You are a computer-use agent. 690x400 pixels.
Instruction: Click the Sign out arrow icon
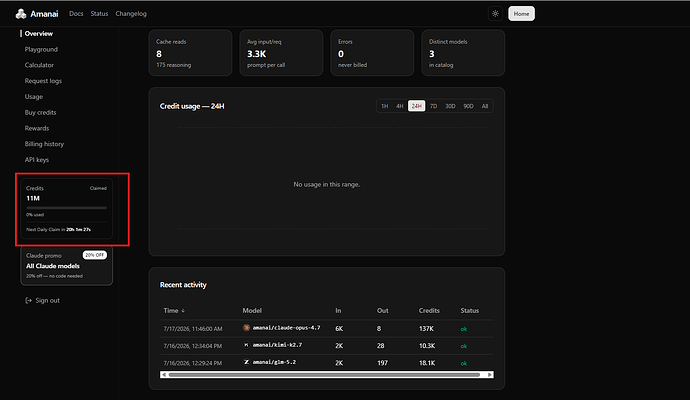(29, 301)
